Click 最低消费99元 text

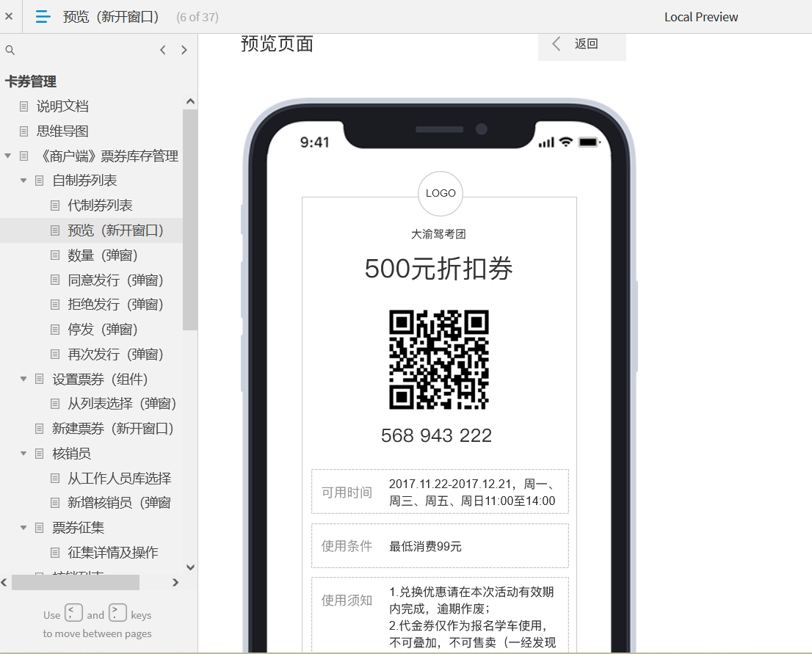425,546
